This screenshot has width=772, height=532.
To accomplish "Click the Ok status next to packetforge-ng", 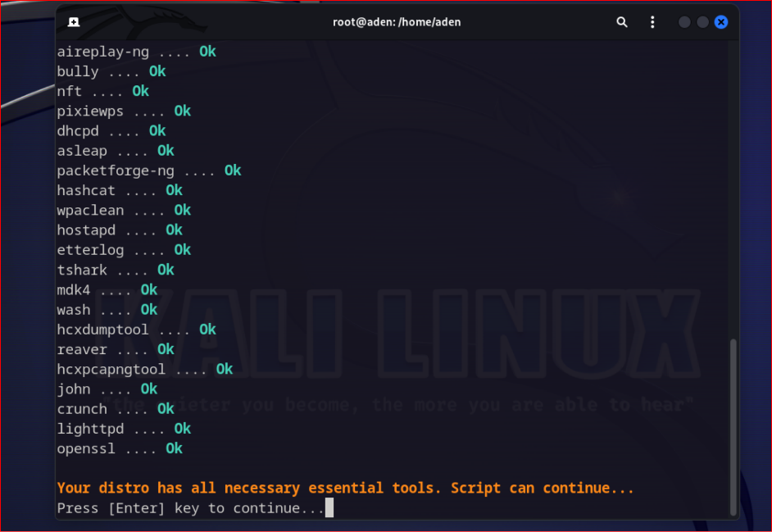I will coord(233,171).
